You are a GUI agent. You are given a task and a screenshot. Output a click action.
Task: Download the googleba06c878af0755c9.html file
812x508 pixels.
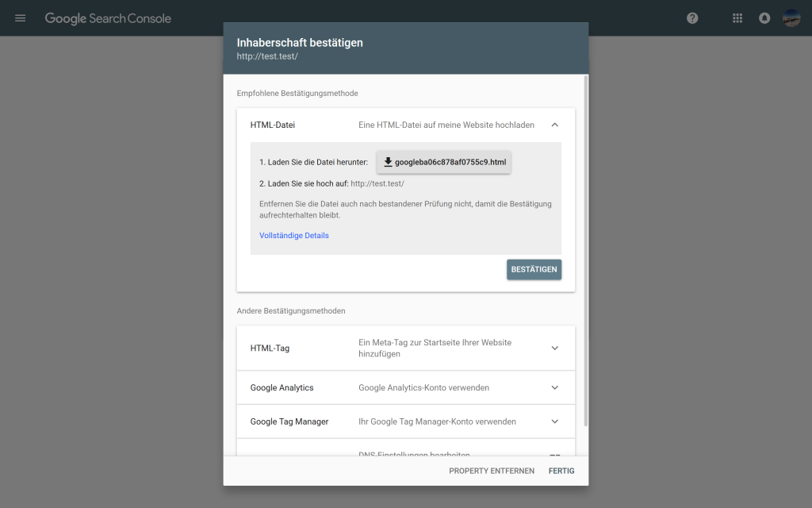pyautogui.click(x=443, y=161)
